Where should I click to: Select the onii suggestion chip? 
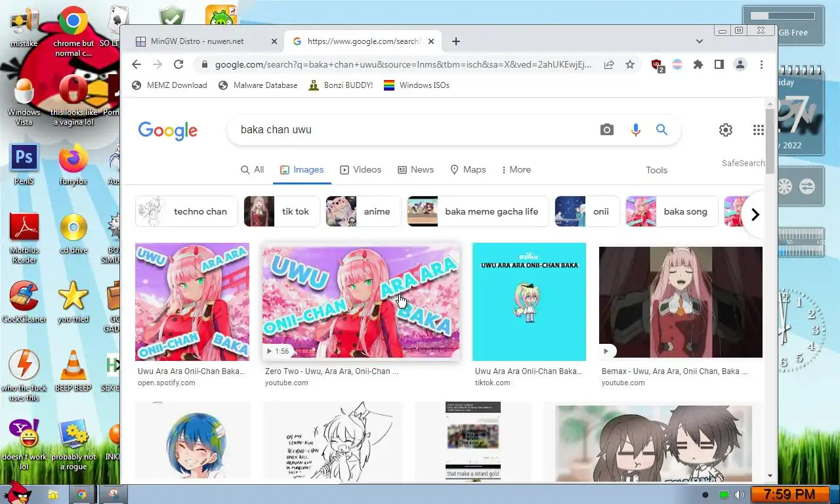click(x=587, y=211)
